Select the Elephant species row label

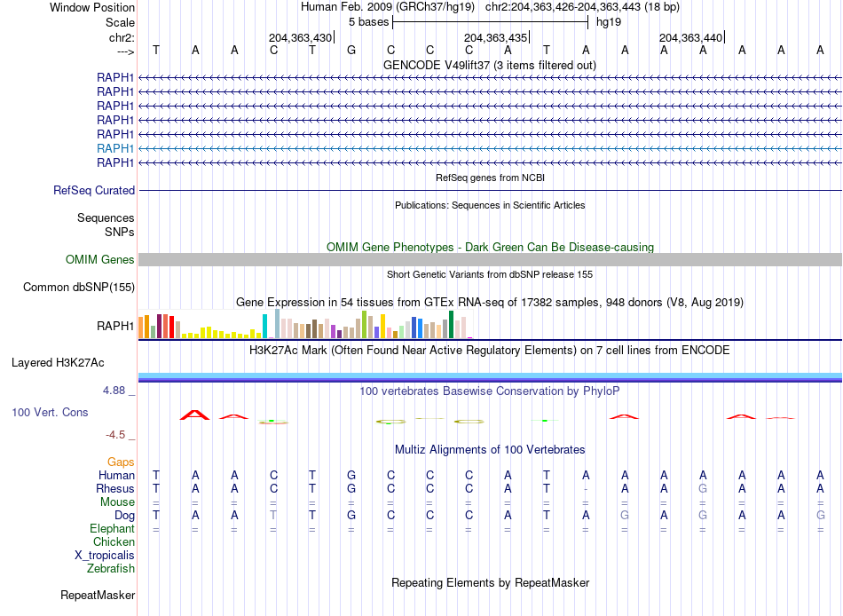click(x=112, y=529)
